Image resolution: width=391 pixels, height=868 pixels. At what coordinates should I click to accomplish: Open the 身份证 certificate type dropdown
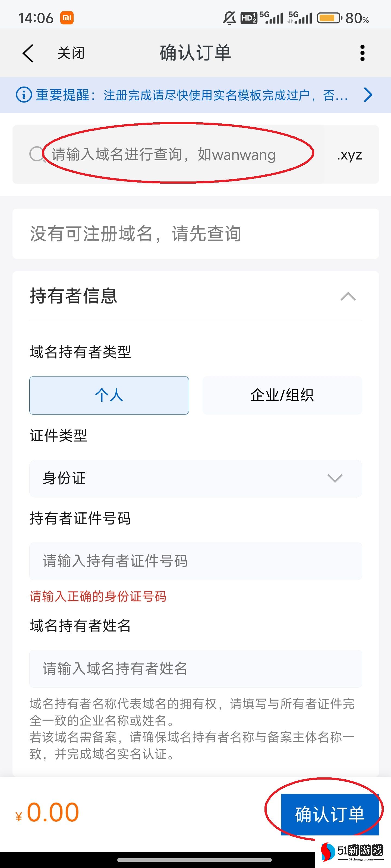pos(196,478)
